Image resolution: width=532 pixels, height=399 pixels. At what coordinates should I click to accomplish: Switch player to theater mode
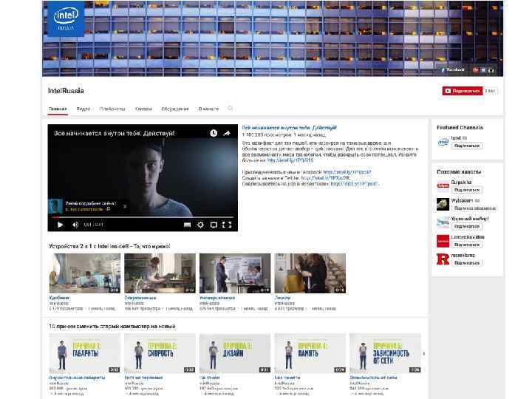[x=214, y=225]
